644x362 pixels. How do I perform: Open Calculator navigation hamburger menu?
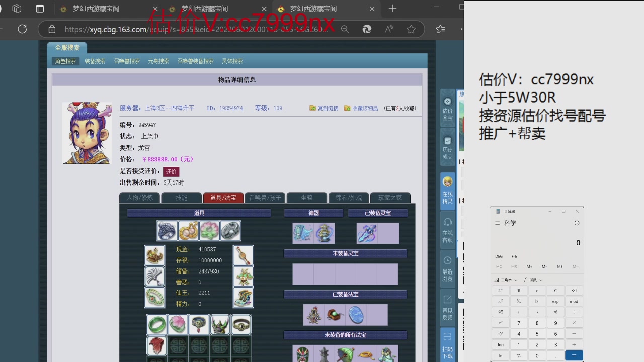point(498,223)
